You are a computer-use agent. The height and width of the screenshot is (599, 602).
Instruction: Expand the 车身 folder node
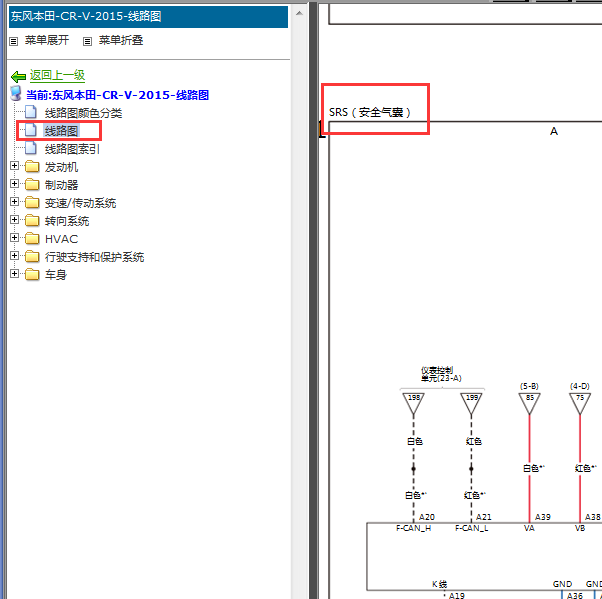click(x=14, y=274)
